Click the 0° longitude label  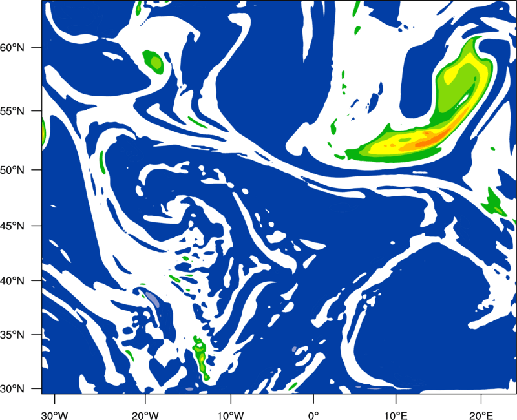tap(313, 415)
